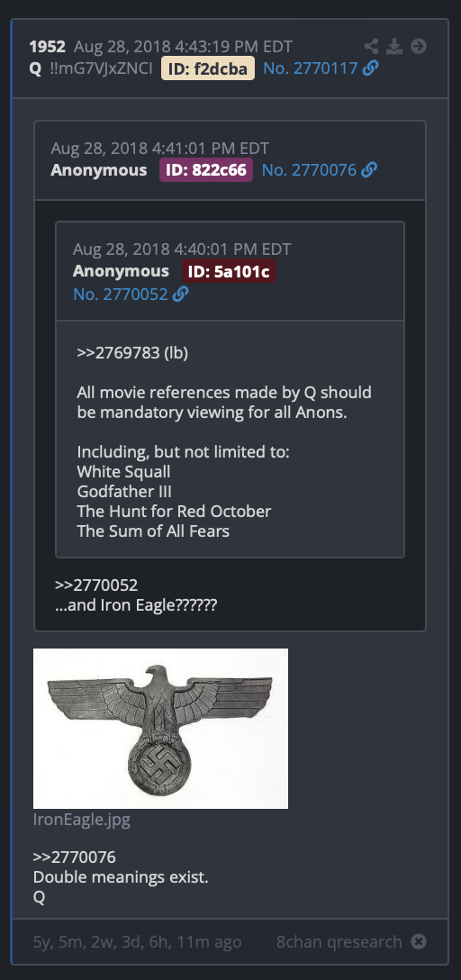Click the IronEagle.jpg filename
Screen dimensions: 461x980
82,820
